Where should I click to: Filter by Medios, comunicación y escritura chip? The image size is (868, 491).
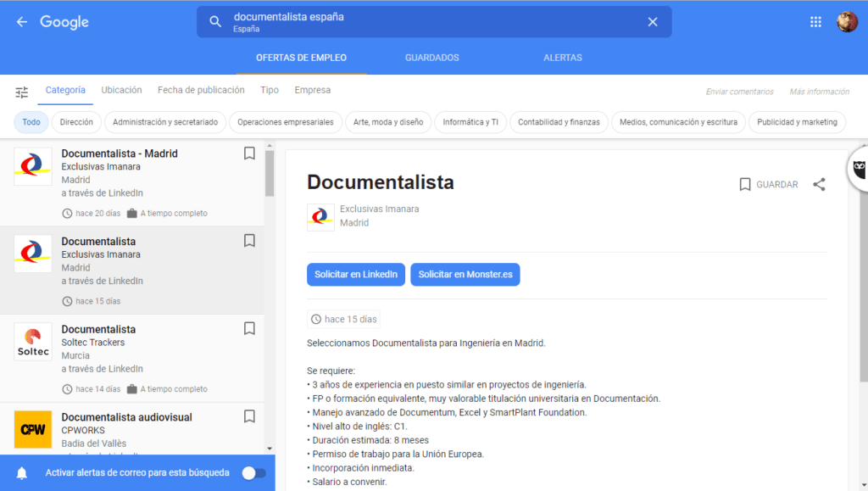pos(678,122)
